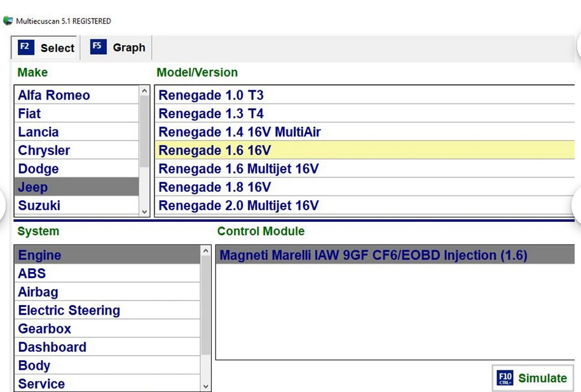
Task: Click System list scrollbar thumb
Action: 206,306
